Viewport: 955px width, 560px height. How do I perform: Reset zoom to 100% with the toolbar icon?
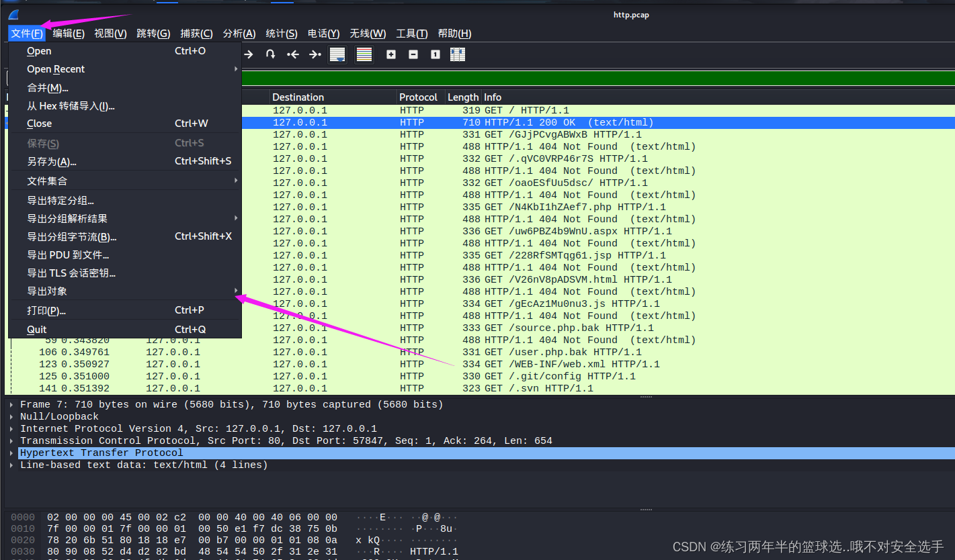(434, 54)
